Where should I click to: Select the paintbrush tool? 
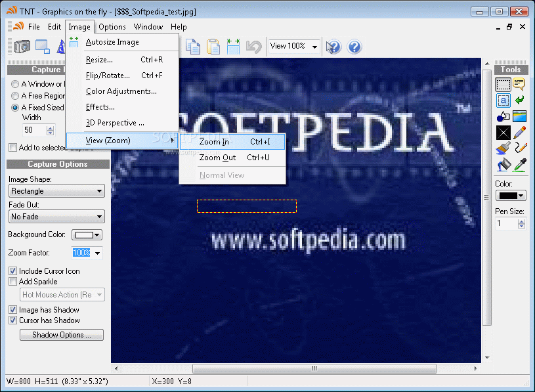point(503,148)
